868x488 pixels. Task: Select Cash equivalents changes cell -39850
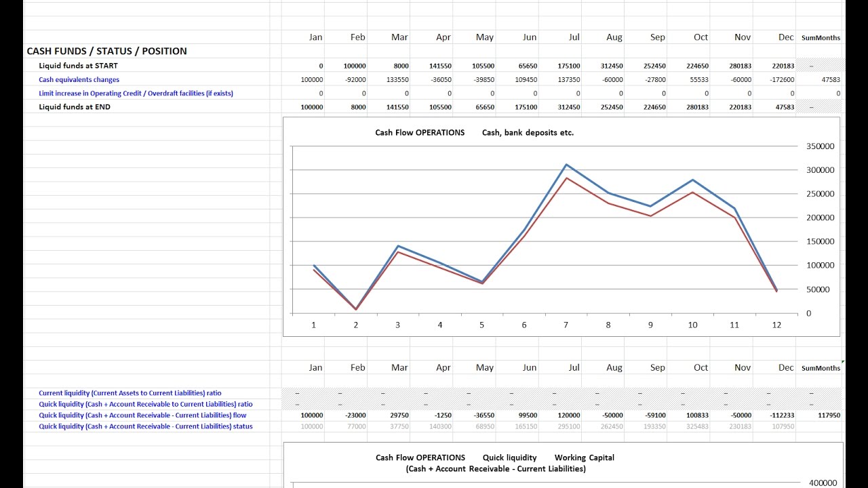[482, 80]
